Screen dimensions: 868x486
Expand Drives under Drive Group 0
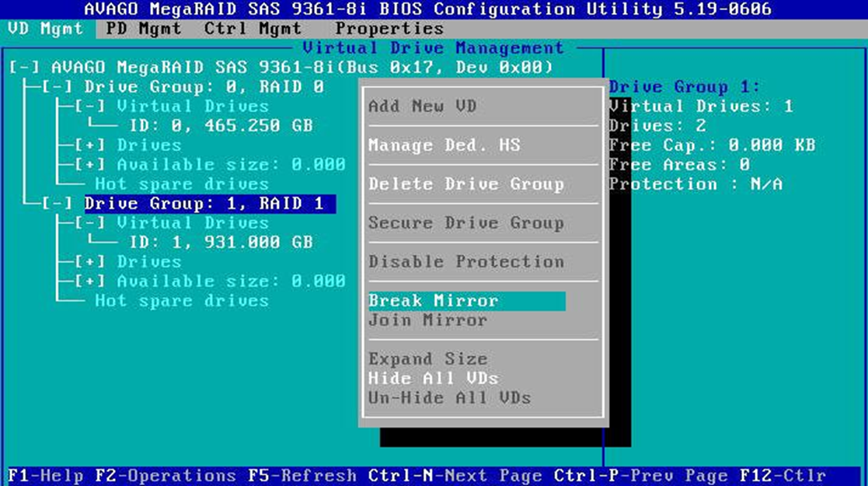pos(89,145)
